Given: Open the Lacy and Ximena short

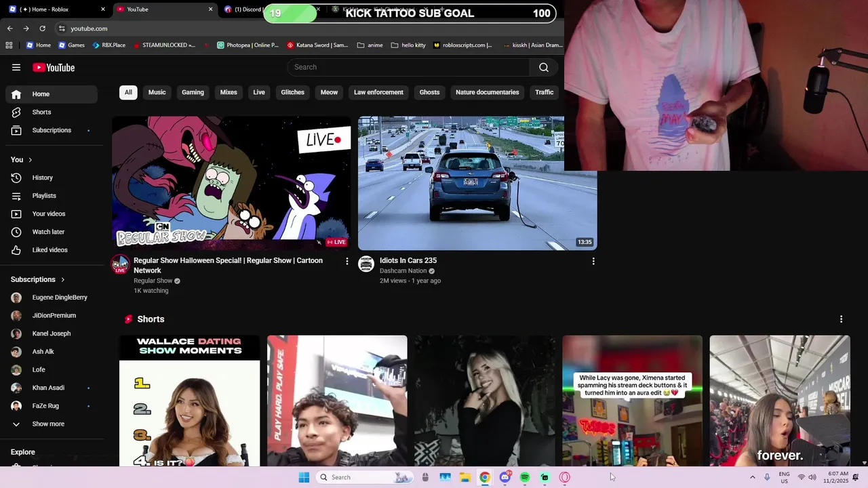Looking at the screenshot, I should click(x=632, y=401).
